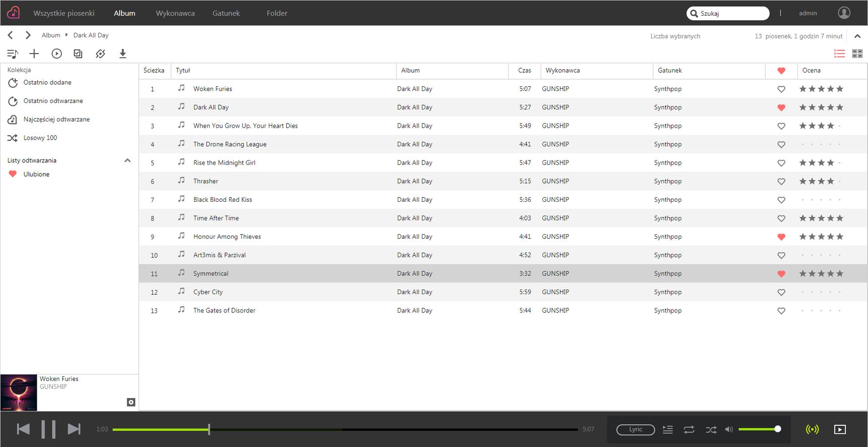Image resolution: width=868 pixels, height=447 pixels.
Task: Switch to the Folder tab
Action: pos(277,13)
